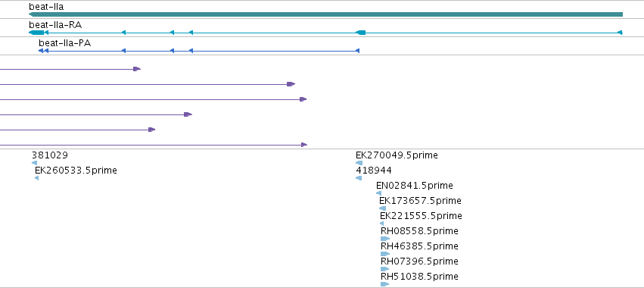Viewport: 644px width, 288px height.
Task: Select the purple arrow feature in the bottom row
Action: (x=154, y=145)
